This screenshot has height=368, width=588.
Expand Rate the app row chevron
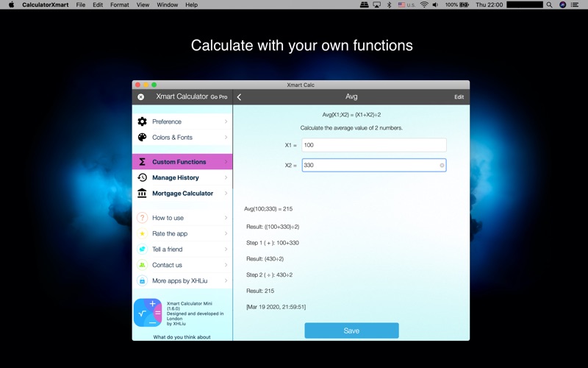point(226,233)
